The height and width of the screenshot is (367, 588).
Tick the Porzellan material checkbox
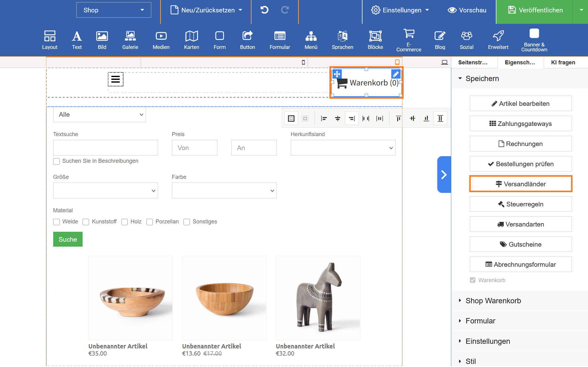(x=150, y=222)
